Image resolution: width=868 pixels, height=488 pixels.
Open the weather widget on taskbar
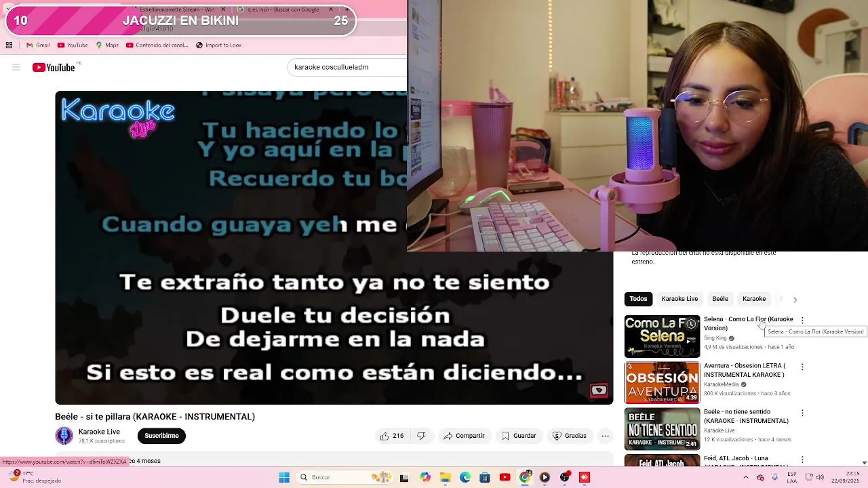click(x=34, y=477)
